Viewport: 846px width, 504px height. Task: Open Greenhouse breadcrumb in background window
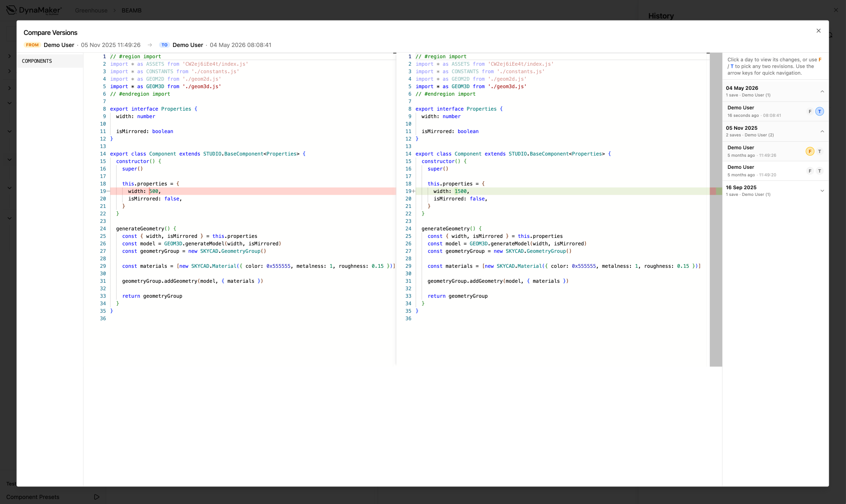coord(91,10)
